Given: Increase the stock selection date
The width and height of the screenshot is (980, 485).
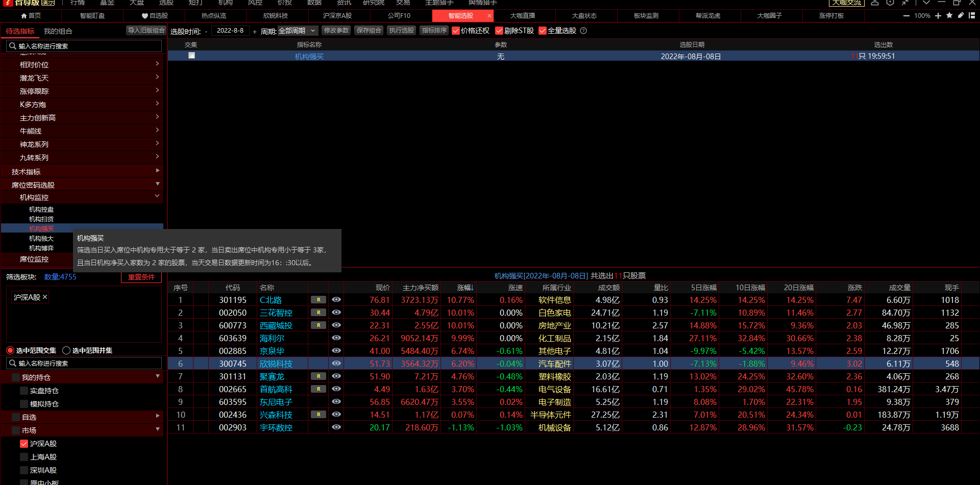Looking at the screenshot, I should pos(254,31).
